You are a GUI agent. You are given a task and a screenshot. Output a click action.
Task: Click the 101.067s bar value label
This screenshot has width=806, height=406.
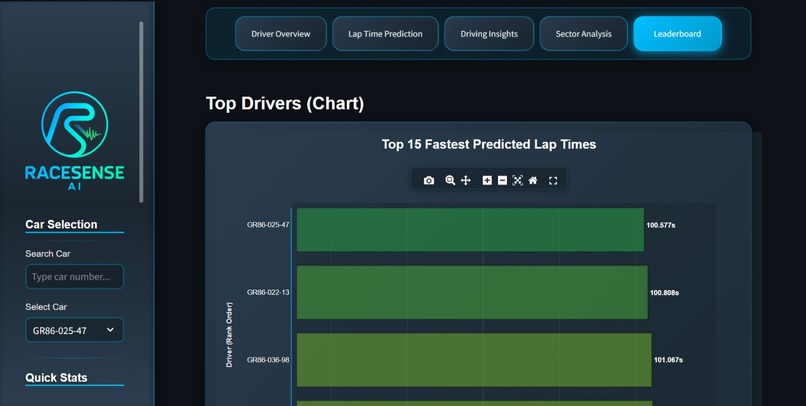pos(668,360)
